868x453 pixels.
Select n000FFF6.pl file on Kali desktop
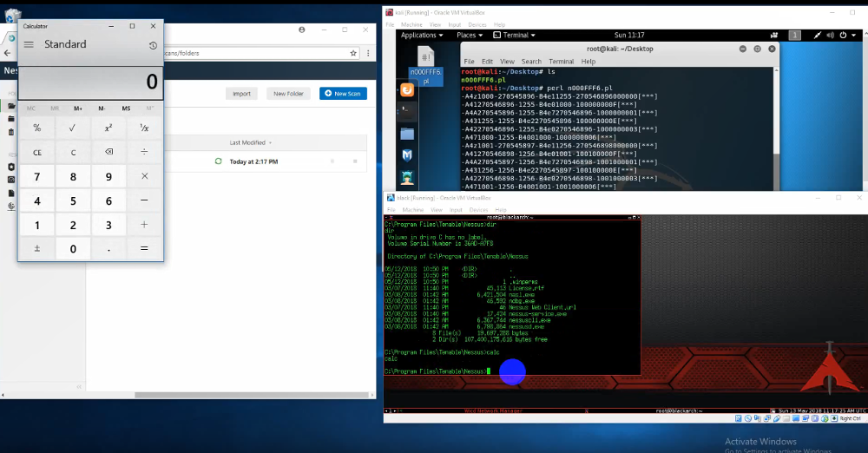pos(425,67)
